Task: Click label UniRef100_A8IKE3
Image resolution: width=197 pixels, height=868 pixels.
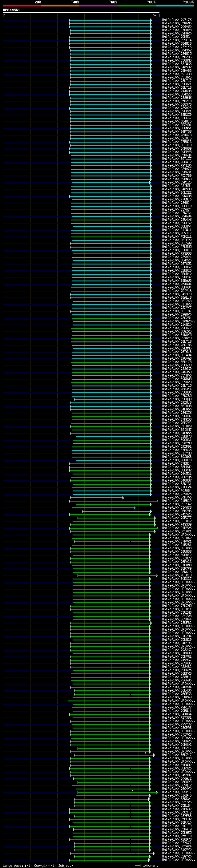Action: click(177, 575)
